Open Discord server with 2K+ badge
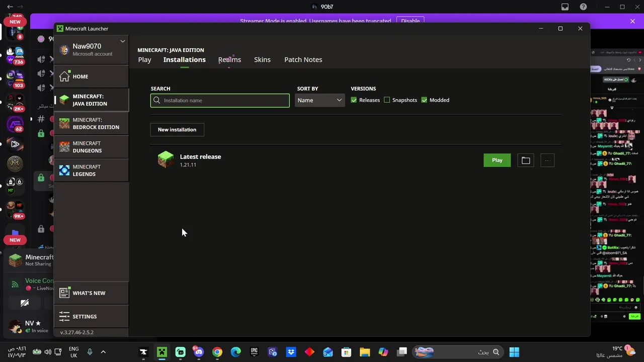The image size is (644, 362). click(x=15, y=102)
